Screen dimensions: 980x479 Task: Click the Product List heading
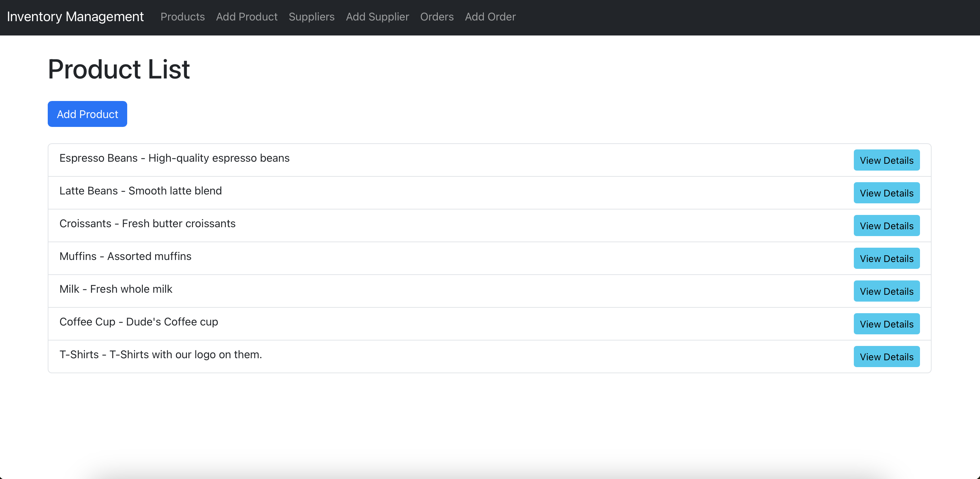point(119,69)
